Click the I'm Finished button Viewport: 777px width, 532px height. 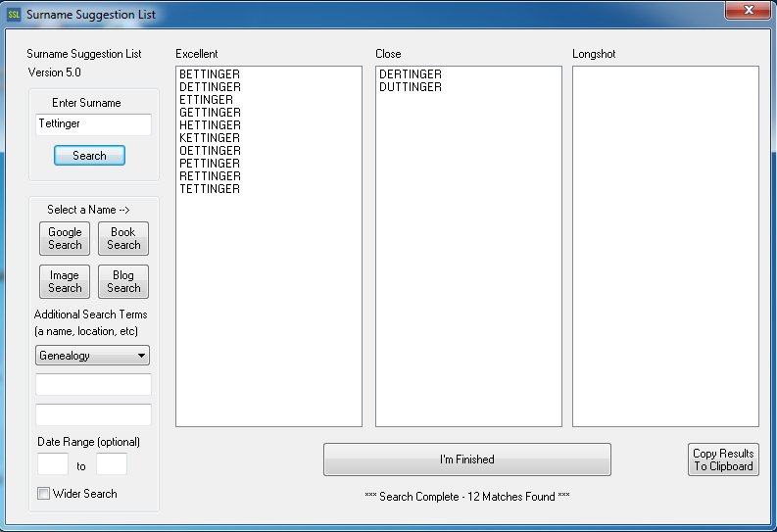(x=466, y=459)
